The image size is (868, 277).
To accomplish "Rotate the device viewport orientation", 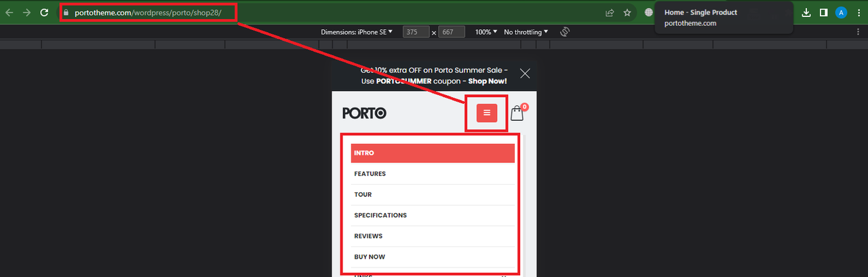I will pos(564,32).
